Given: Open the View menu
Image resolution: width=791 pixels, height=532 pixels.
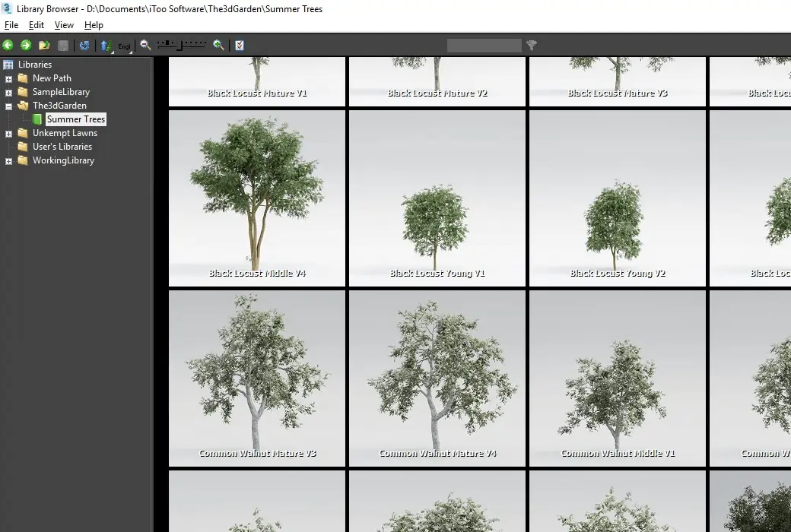Looking at the screenshot, I should point(64,25).
